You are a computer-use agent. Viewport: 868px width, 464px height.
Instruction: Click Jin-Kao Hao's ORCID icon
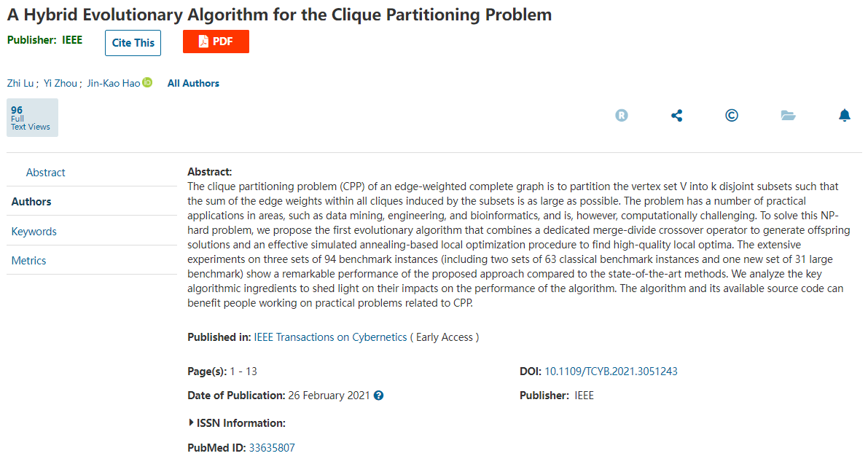(x=147, y=82)
